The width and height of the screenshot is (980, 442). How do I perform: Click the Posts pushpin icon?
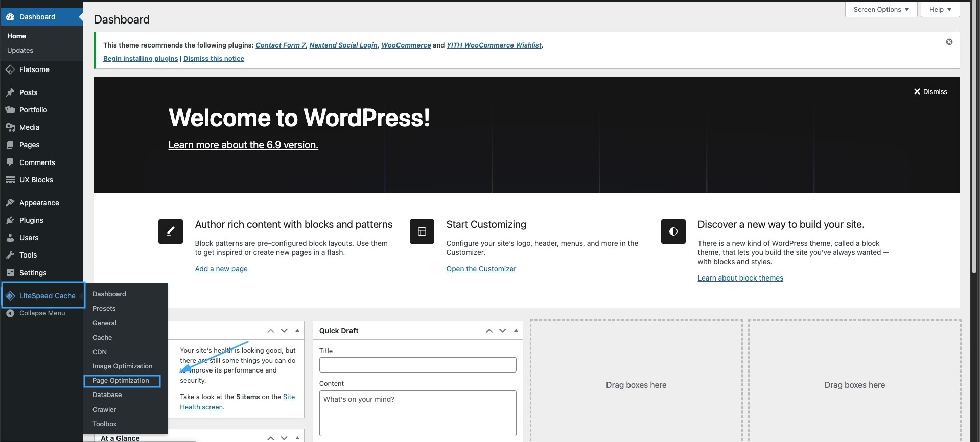pos(10,92)
